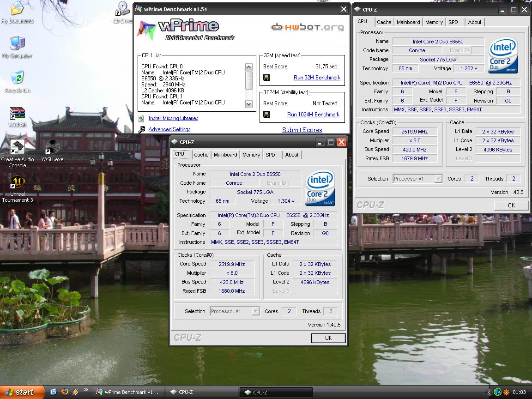Click the green globe system tray icon
This screenshot has width=532, height=399.
pyautogui.click(x=498, y=392)
